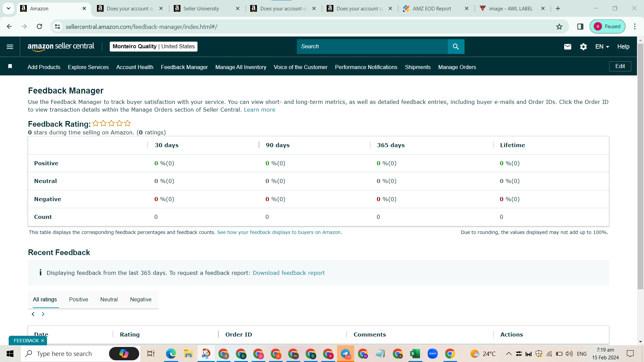Open Task View on taskbar
The width and height of the screenshot is (644, 362).
[x=151, y=354]
